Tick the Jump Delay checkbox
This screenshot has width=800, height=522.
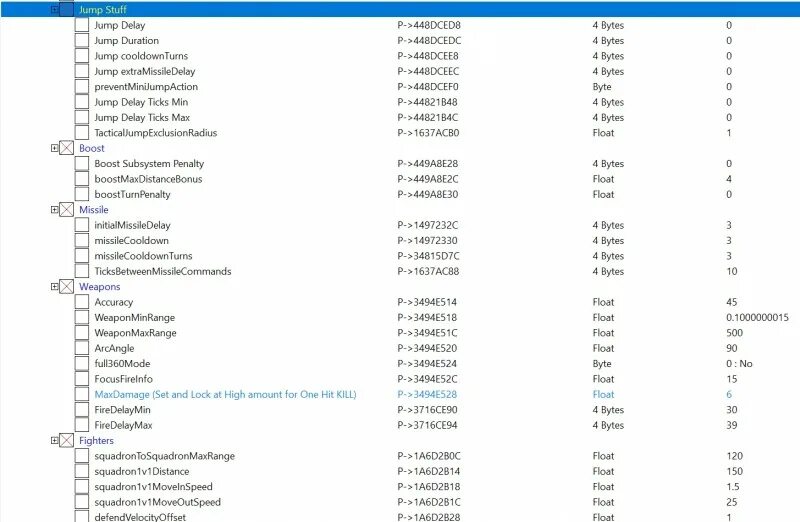click(82, 25)
